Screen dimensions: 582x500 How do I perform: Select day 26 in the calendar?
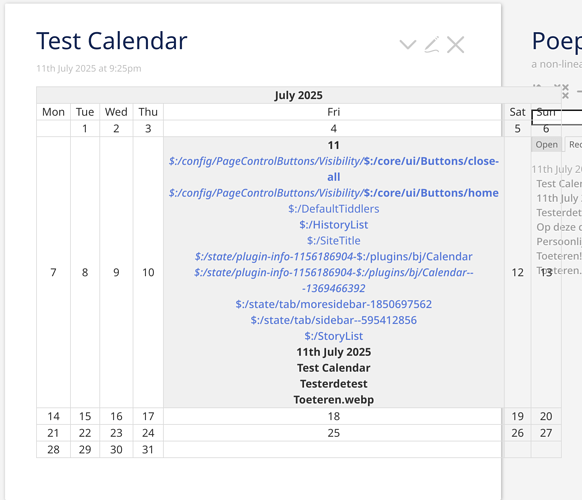[x=517, y=433]
